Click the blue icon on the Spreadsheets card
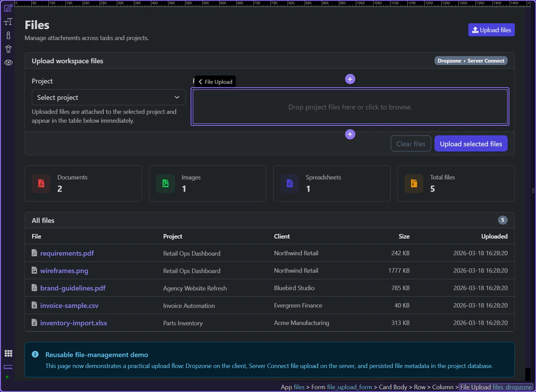 coord(289,183)
